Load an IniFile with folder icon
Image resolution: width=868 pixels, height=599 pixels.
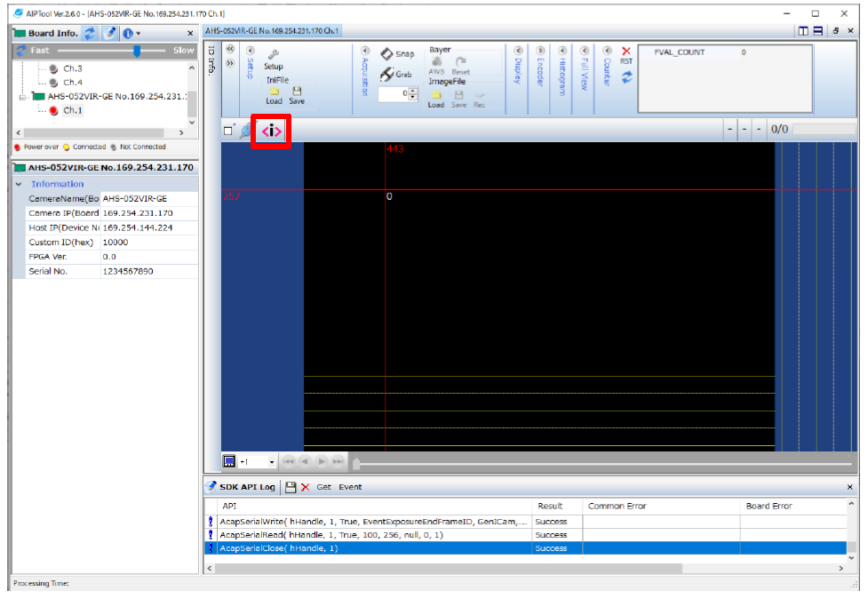coord(275,92)
